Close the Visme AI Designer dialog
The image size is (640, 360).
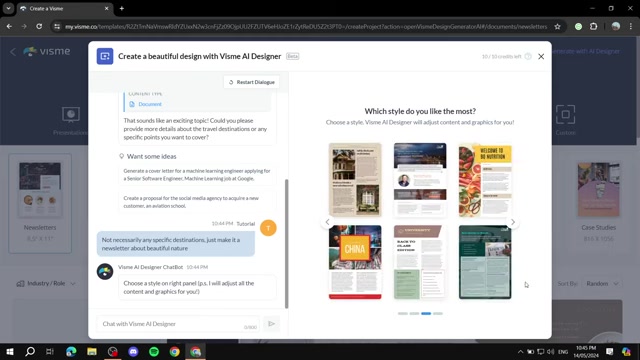541,56
